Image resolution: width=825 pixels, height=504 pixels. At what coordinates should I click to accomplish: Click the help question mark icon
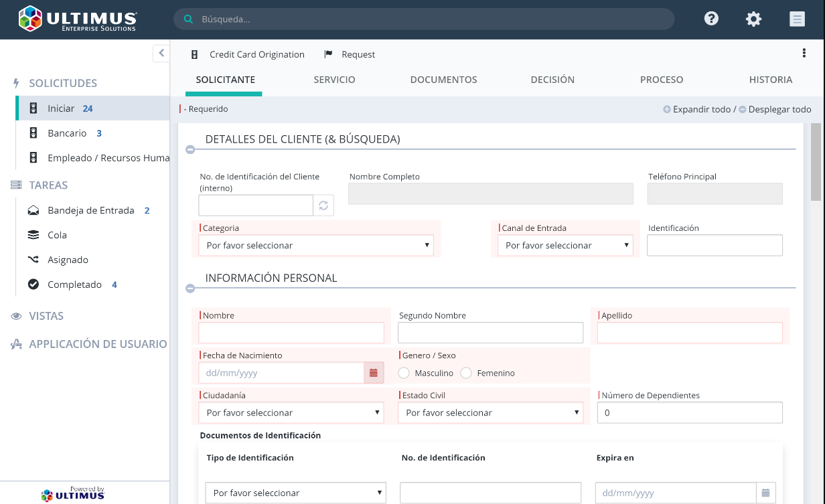coord(711,19)
